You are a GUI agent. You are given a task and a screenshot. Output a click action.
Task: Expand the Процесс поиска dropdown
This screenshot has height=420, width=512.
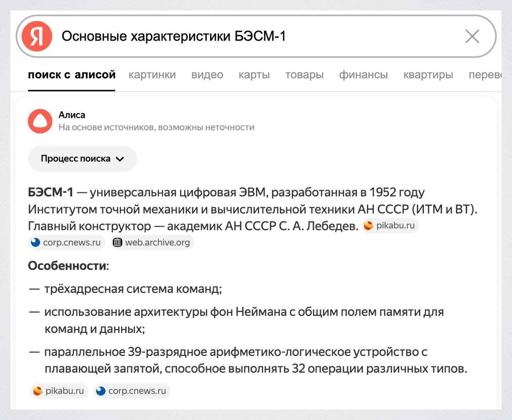click(76, 159)
